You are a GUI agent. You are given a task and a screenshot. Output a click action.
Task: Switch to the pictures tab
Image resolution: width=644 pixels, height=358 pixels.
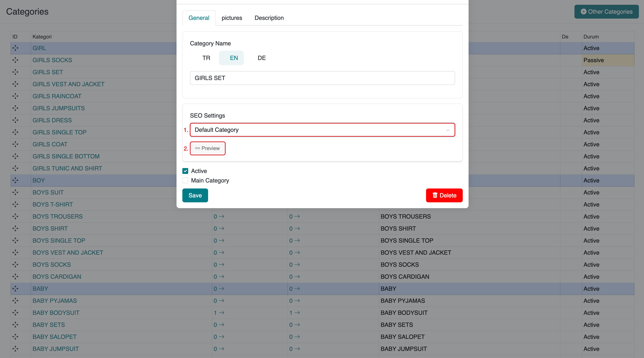click(x=232, y=18)
